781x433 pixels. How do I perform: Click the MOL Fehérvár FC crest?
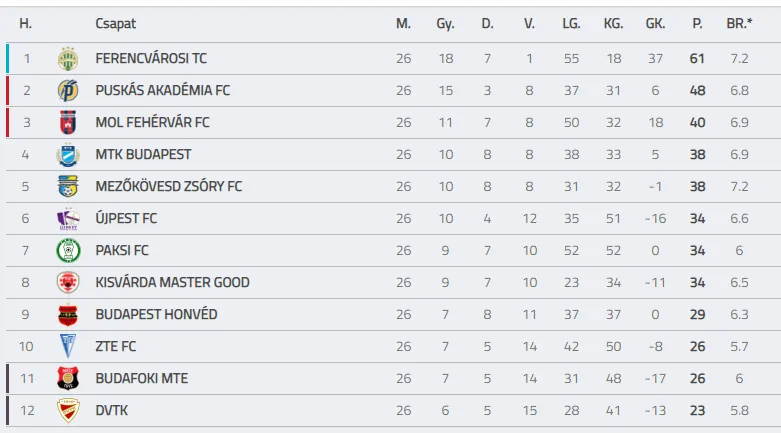[68, 123]
